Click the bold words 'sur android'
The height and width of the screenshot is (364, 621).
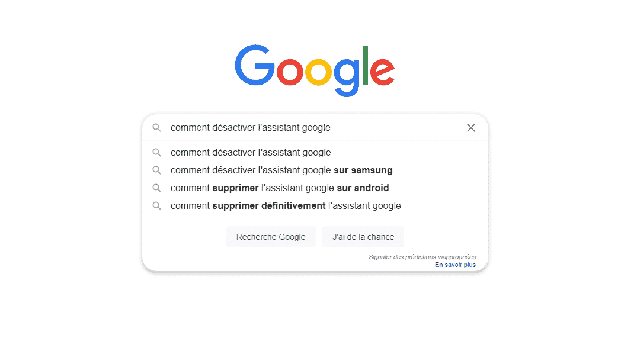coord(363,188)
